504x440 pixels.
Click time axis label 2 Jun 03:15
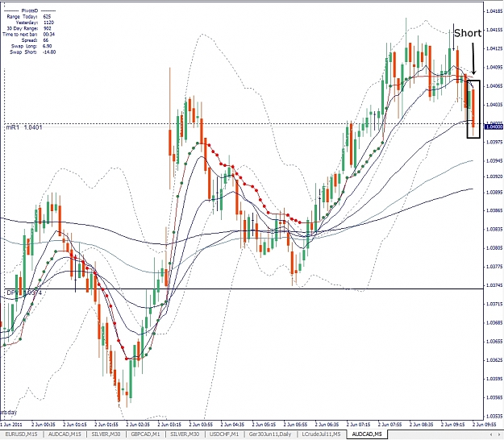tap(169, 424)
